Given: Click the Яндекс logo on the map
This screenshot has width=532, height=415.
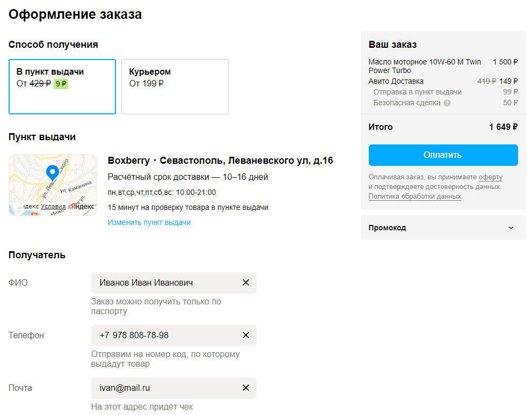Looking at the screenshot, I should [83, 206].
